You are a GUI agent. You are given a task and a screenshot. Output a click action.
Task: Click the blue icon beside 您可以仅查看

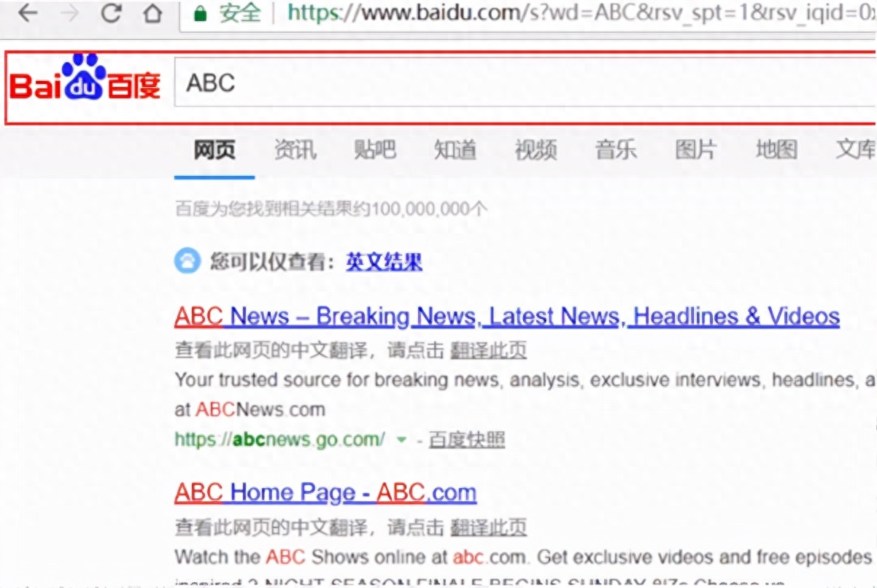(x=187, y=260)
